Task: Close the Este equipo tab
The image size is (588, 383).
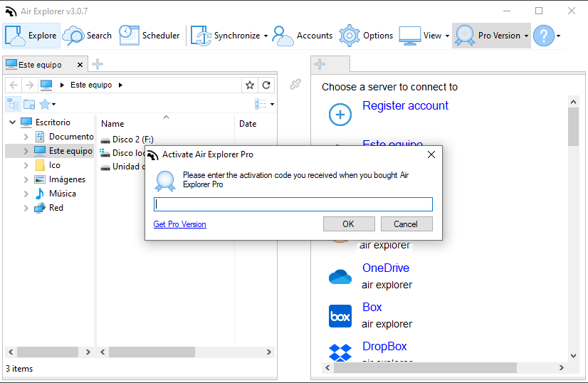Action: point(80,65)
